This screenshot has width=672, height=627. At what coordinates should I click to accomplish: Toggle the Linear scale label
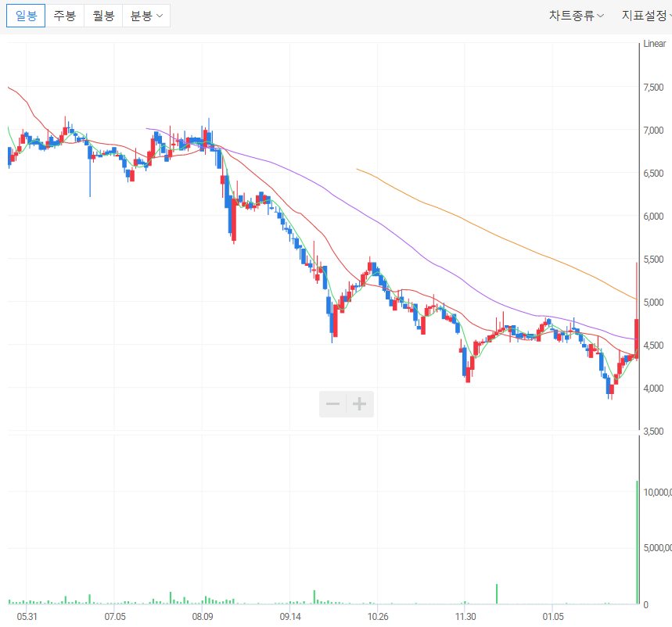click(655, 44)
